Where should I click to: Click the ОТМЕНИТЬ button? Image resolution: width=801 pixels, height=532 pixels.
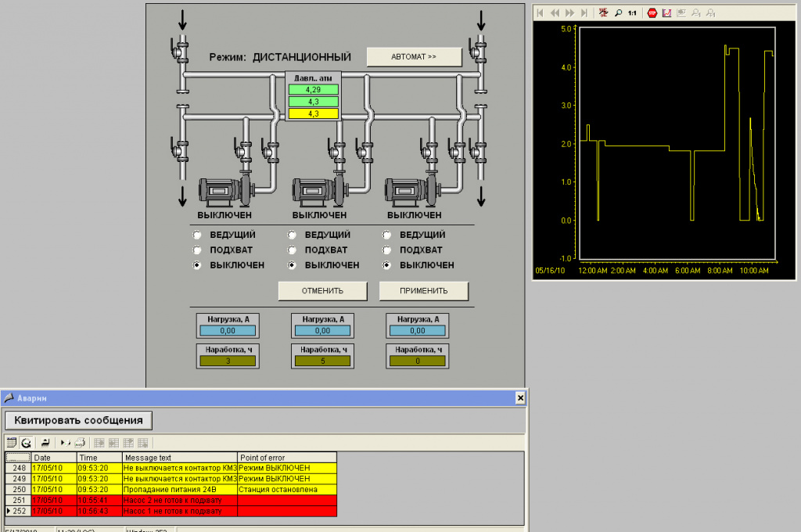pyautogui.click(x=322, y=291)
